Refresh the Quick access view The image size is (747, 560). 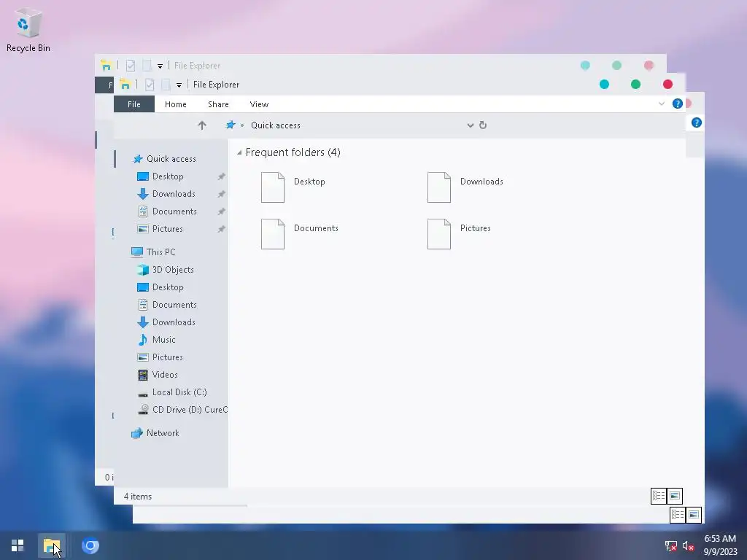tap(483, 125)
